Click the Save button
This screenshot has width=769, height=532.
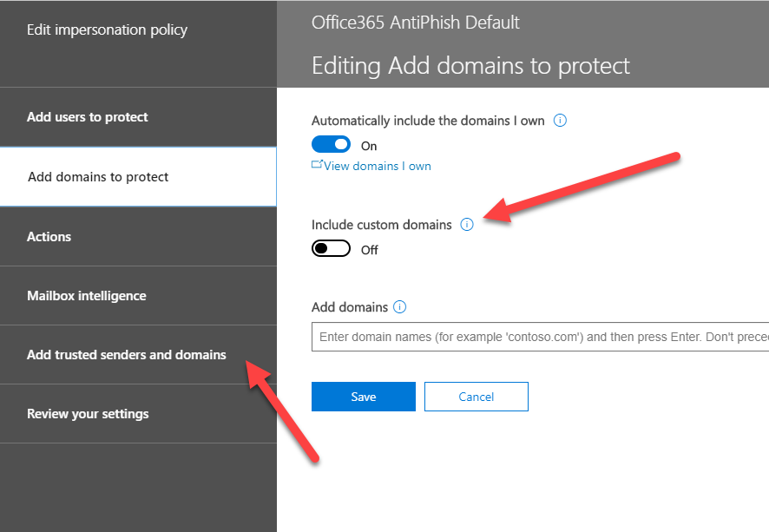[364, 397]
